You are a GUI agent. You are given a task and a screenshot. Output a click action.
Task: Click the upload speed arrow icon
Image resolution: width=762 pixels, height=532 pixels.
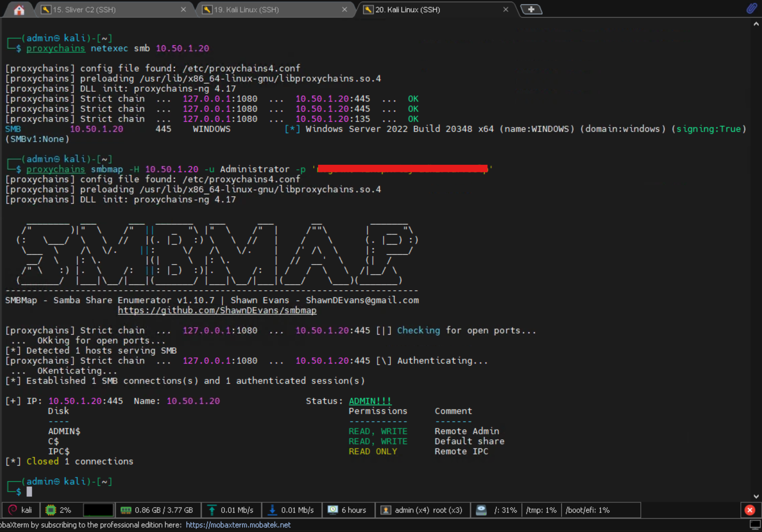tap(212, 510)
